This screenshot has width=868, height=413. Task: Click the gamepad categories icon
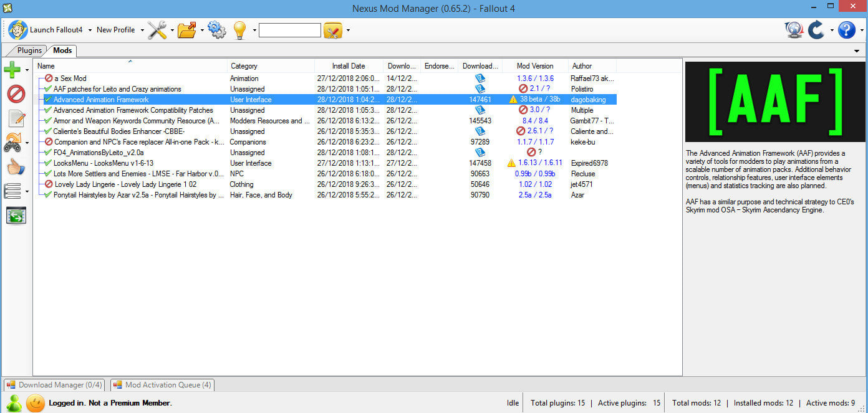[12, 143]
